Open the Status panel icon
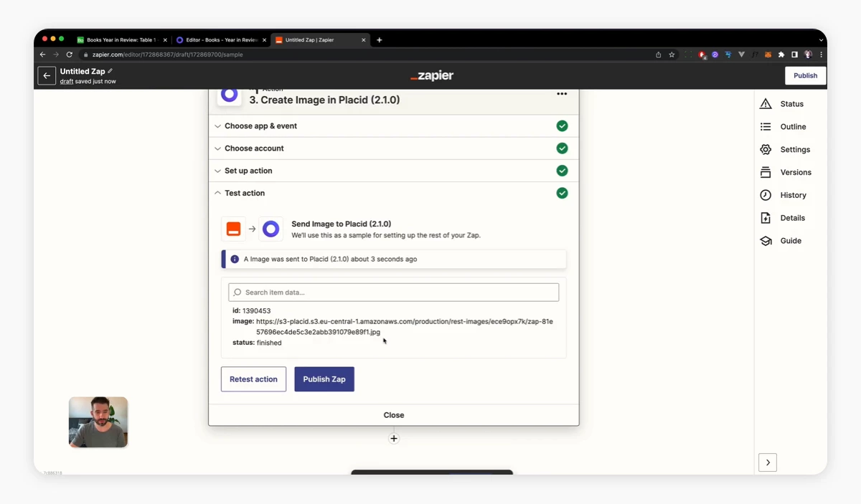The width and height of the screenshot is (861, 504). (766, 104)
